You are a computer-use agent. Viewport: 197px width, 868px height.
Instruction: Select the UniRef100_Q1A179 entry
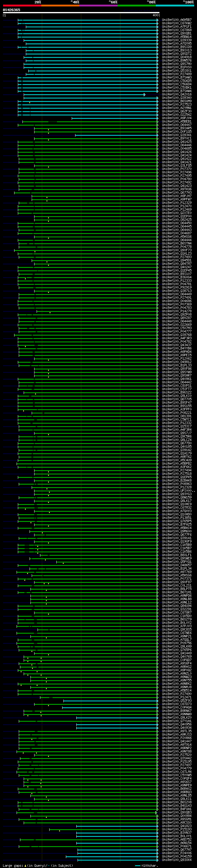(x=177, y=453)
